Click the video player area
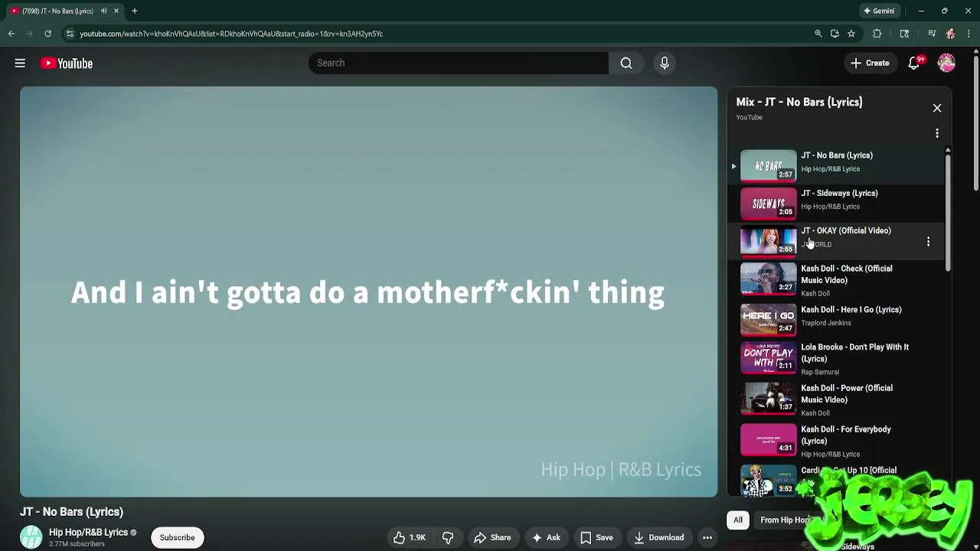Screen dimensions: 980x551 (368, 292)
